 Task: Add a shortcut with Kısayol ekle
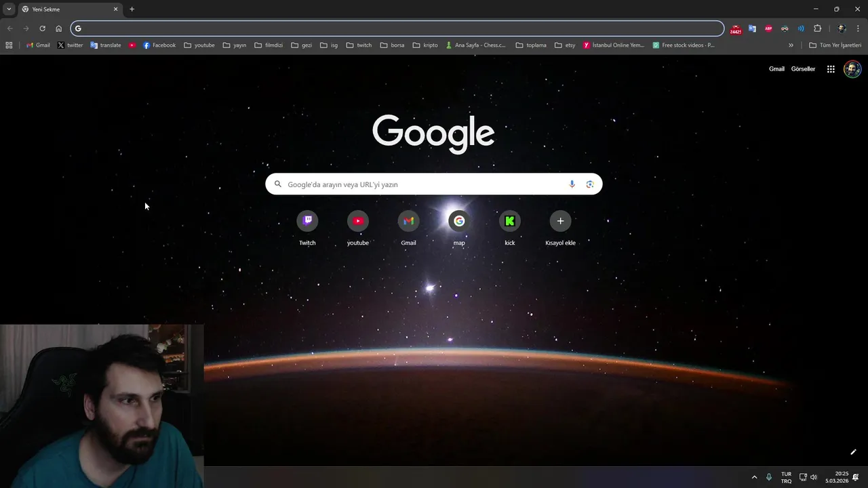(560, 228)
